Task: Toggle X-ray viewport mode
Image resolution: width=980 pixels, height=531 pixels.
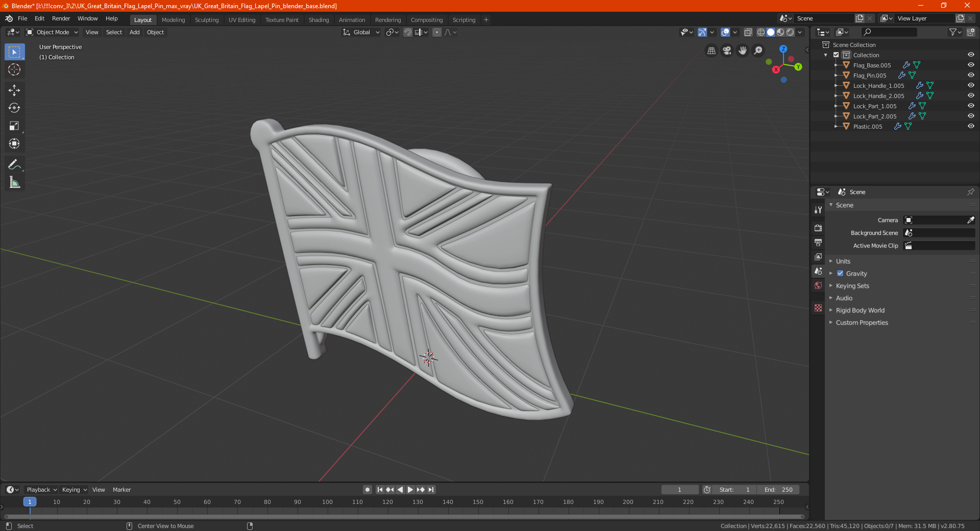Action: [748, 32]
